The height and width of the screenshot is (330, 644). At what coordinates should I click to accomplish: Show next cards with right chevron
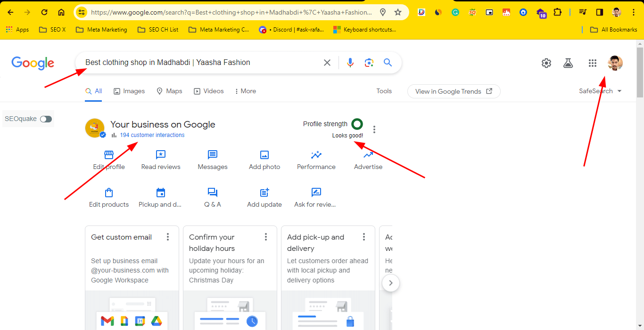click(x=391, y=283)
